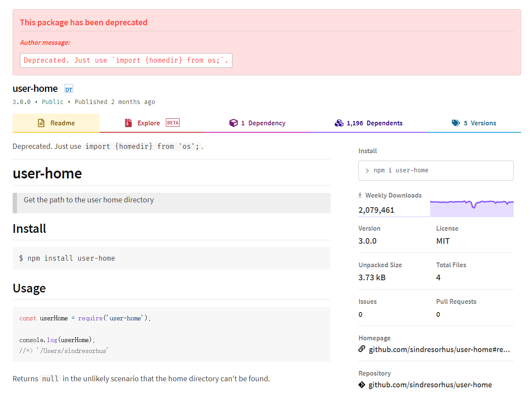The image size is (532, 393).
Task: Click the DefinitelyTyped DT badge icon
Action: click(x=69, y=89)
